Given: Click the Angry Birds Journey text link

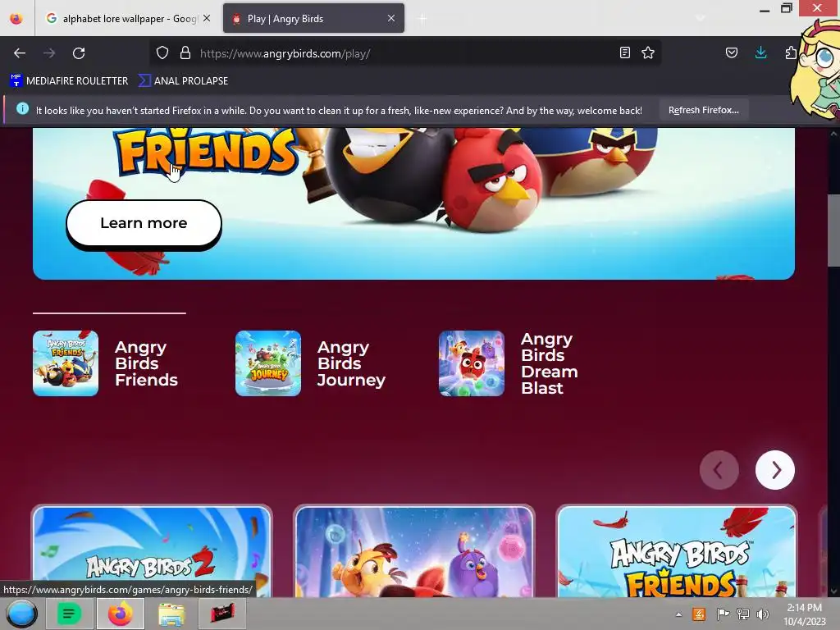Looking at the screenshot, I should 351,363.
